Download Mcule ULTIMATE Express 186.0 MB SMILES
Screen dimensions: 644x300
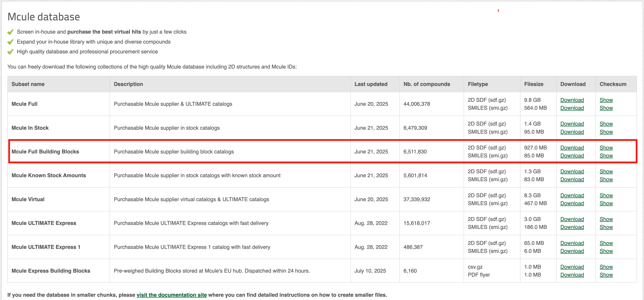pos(572,227)
